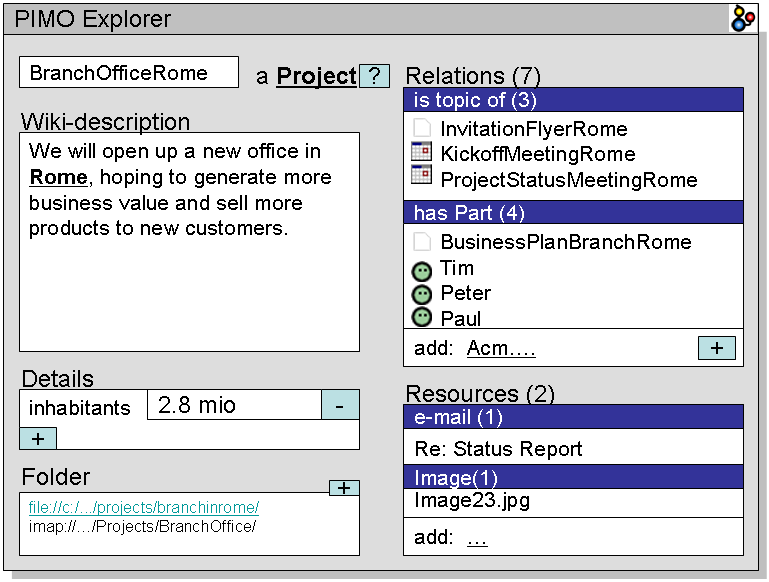Screen dimensions: 769x582
Task: Open the file projects/branchinrome folder link
Action: 143,507
